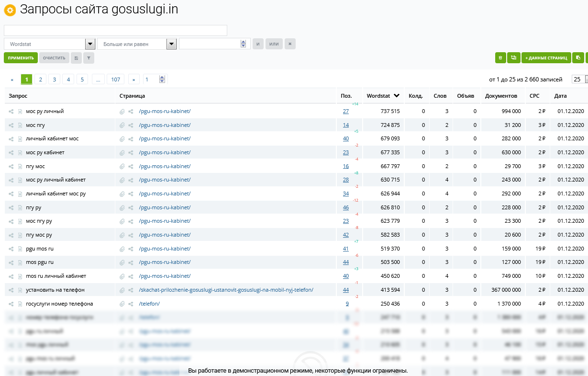Click the funnel filter icon button
Image resolution: width=588 pixels, height=376 pixels.
[x=89, y=58]
